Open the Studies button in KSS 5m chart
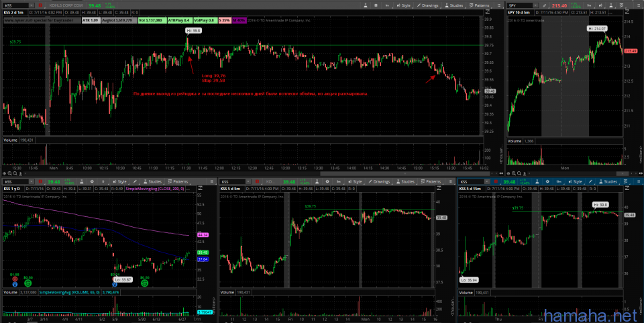The height and width of the screenshot is (323, 644). (405, 181)
